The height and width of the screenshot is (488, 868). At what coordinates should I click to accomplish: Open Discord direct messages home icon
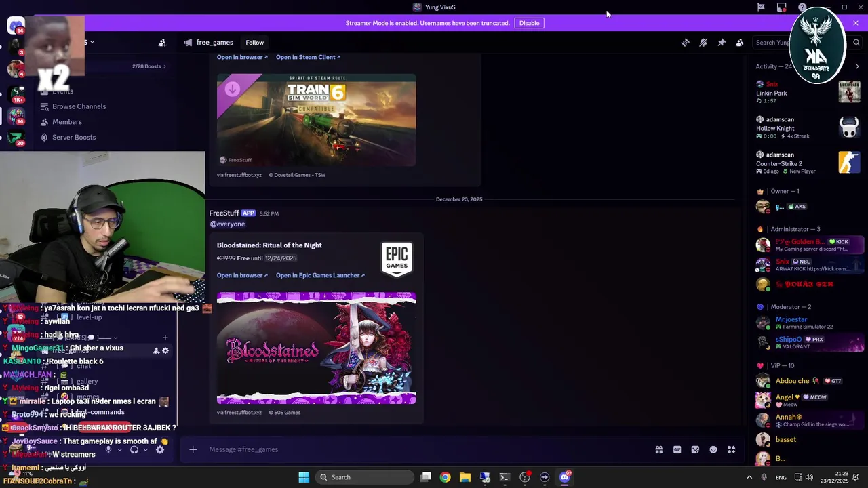16,25
